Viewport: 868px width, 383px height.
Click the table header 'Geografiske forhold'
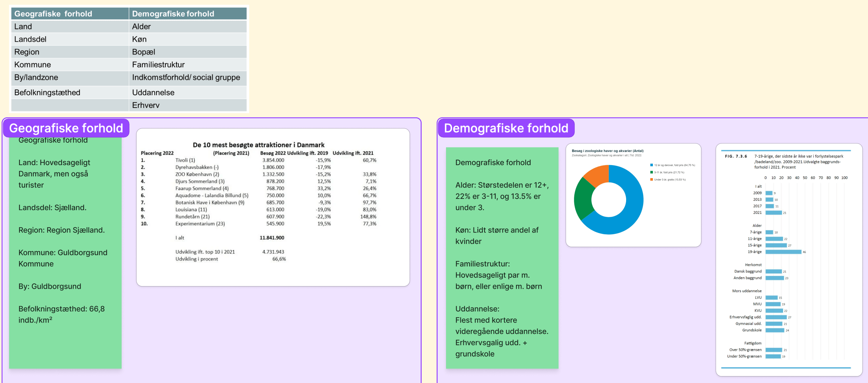coord(70,13)
